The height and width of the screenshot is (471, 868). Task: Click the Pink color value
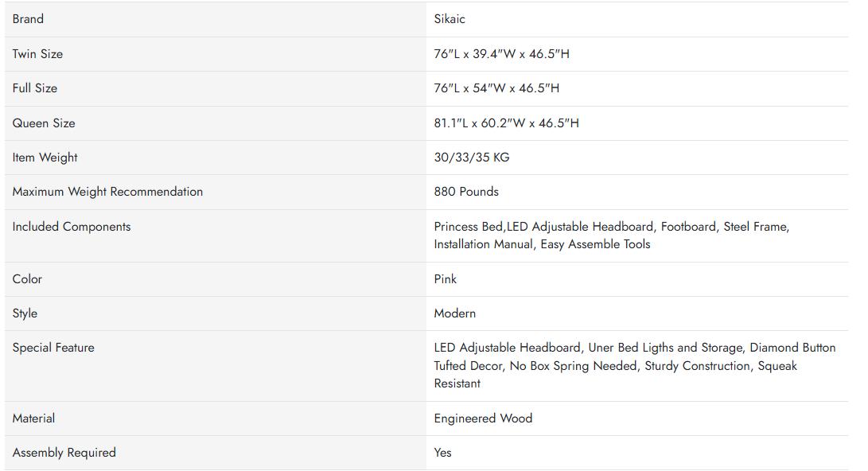[446, 279]
